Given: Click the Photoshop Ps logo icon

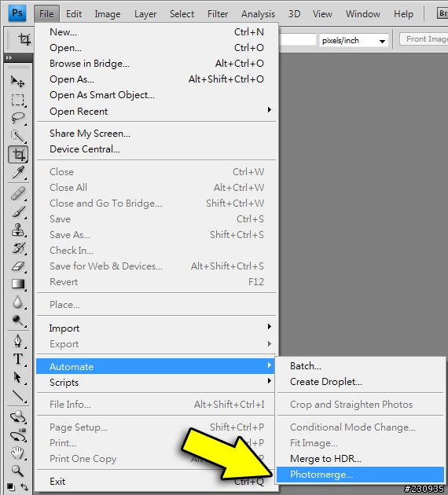Looking at the screenshot, I should tap(17, 13).
